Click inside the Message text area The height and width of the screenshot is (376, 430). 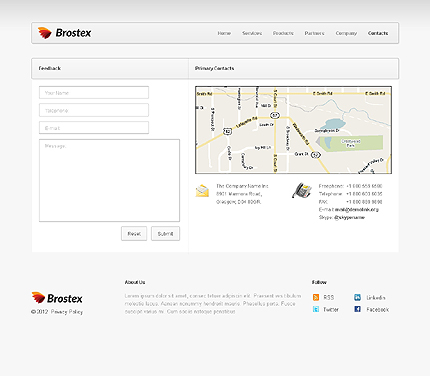(x=109, y=180)
